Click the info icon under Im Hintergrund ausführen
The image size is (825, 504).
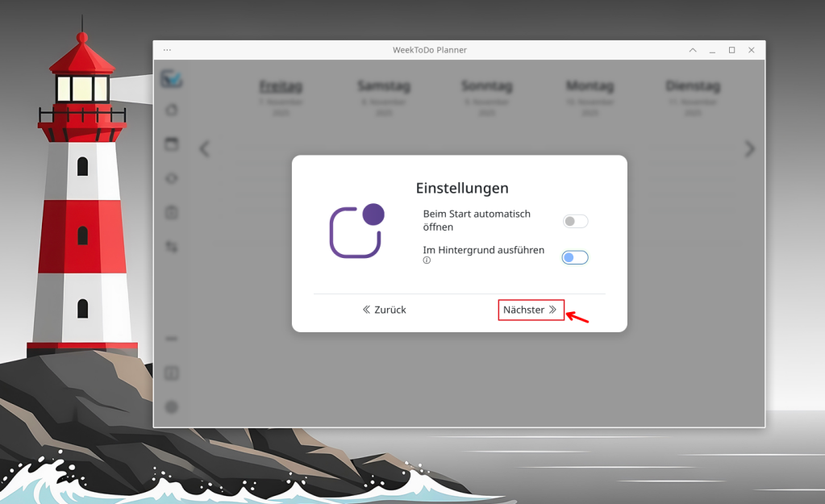coord(427,260)
